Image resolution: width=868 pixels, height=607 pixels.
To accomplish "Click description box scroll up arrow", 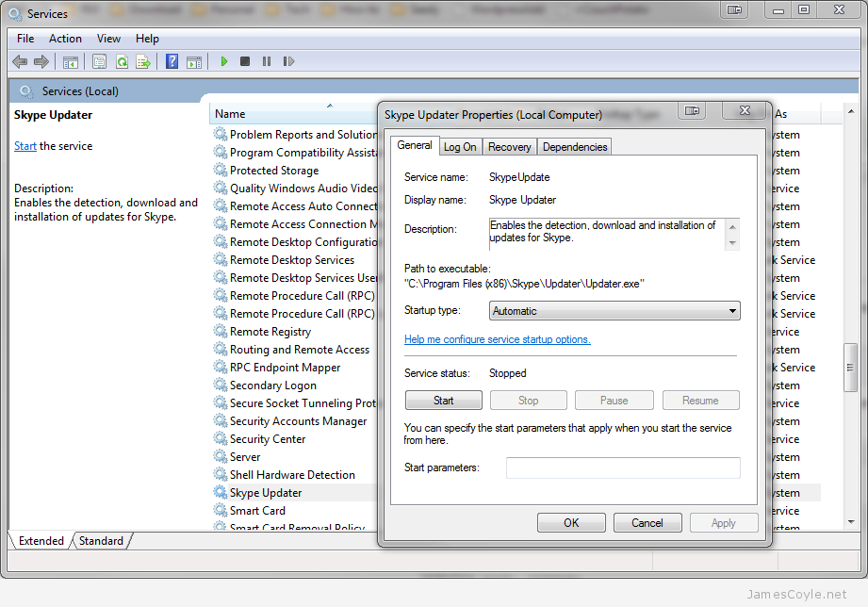I will coord(732,227).
